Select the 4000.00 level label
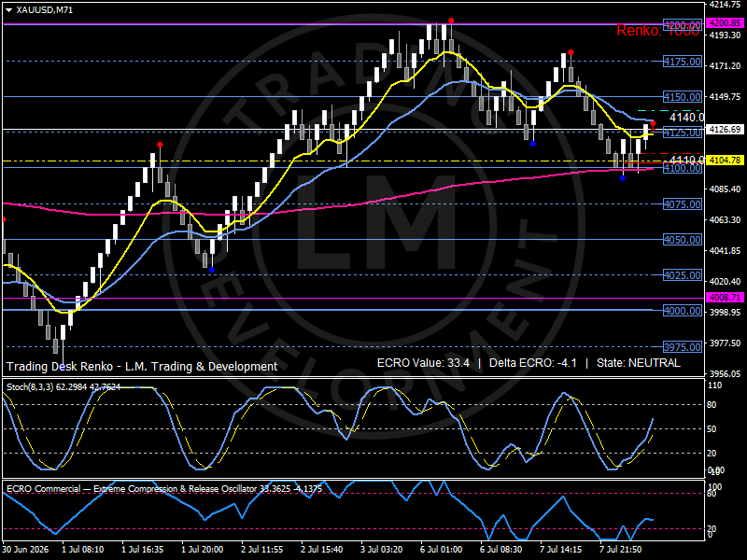747x560 pixels. [x=683, y=311]
